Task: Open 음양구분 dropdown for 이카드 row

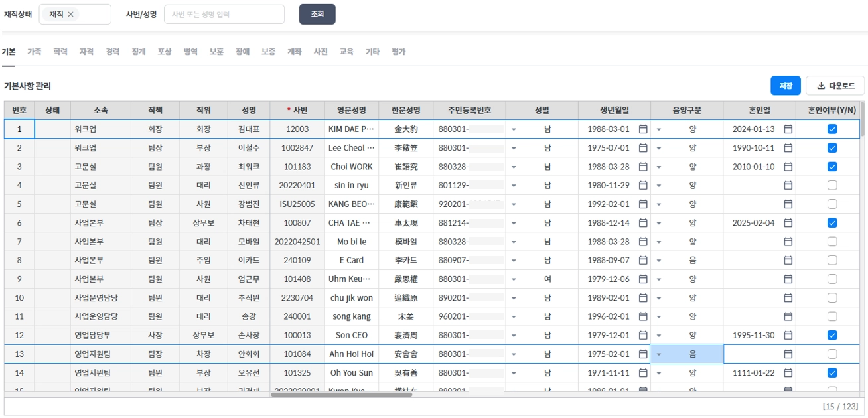Action: 659,260
